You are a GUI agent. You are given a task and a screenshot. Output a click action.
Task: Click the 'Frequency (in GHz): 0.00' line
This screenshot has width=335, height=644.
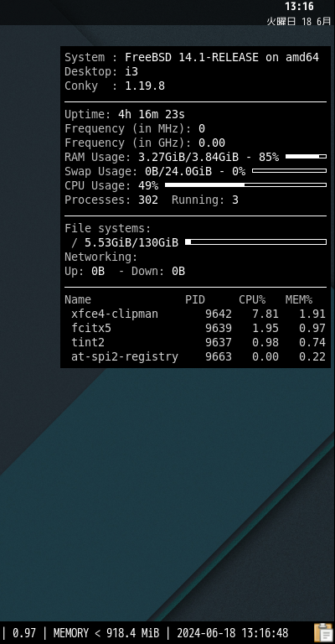pyautogui.click(x=145, y=143)
